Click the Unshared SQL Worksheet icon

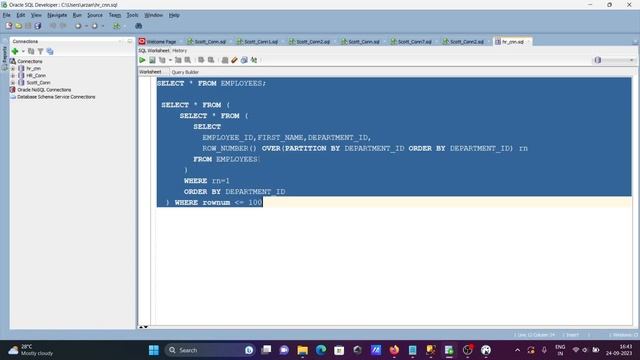224,60
